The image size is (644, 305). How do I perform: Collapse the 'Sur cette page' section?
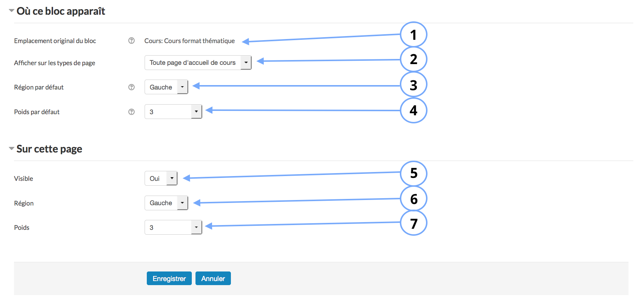(11, 148)
